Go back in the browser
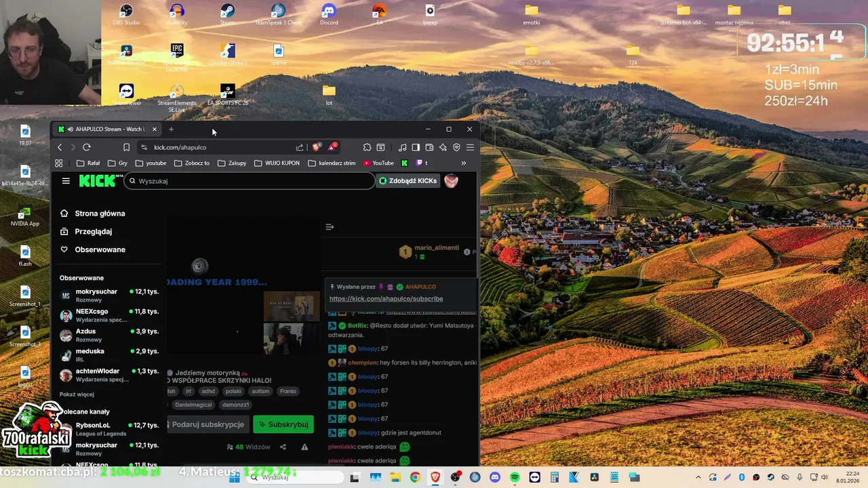This screenshot has height=488, width=868. click(x=60, y=147)
